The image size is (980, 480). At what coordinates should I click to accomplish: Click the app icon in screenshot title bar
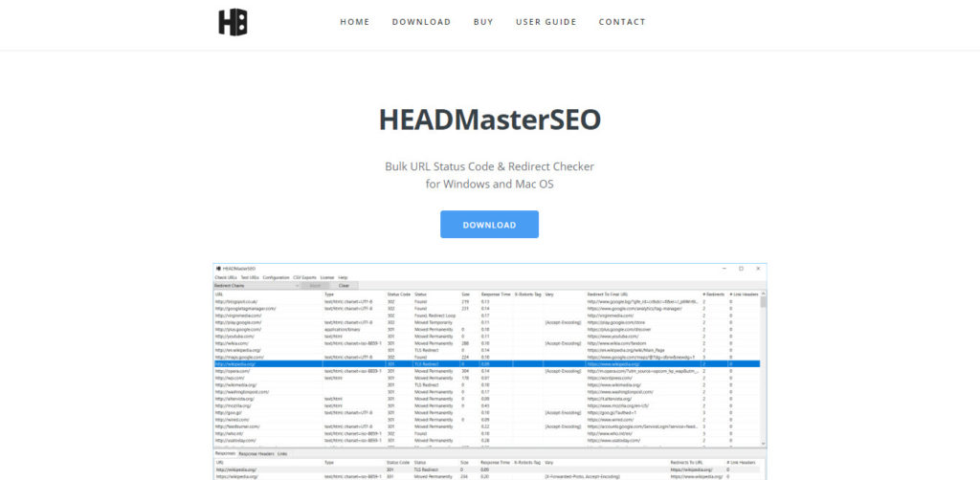click(218, 269)
